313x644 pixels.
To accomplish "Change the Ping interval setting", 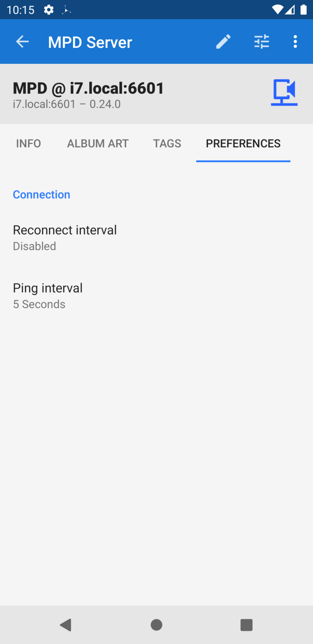I will [156, 296].
